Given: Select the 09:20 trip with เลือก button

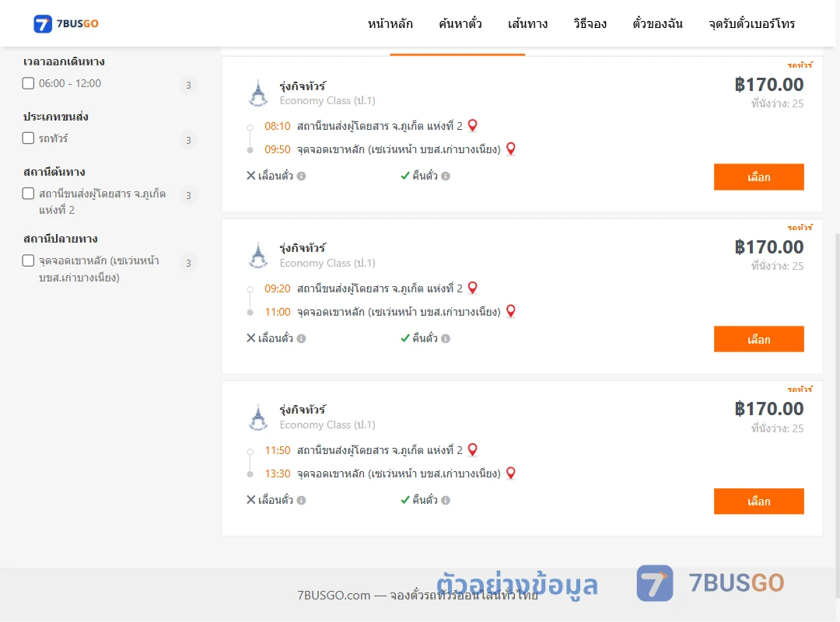Looking at the screenshot, I should (x=758, y=339).
